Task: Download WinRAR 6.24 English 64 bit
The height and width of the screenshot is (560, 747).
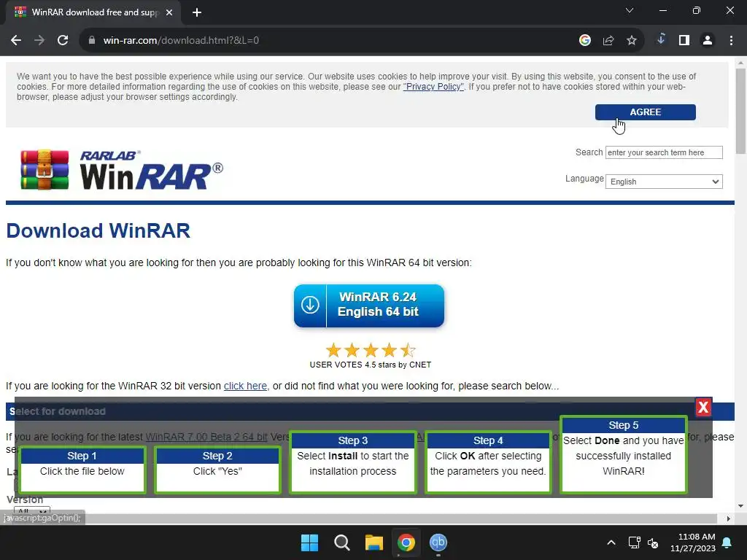Action: [x=368, y=306]
